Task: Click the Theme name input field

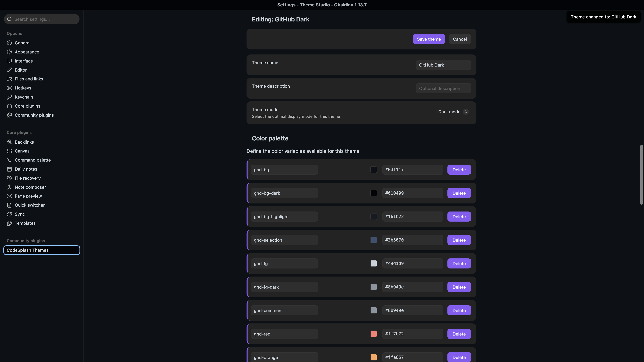Action: click(x=443, y=65)
